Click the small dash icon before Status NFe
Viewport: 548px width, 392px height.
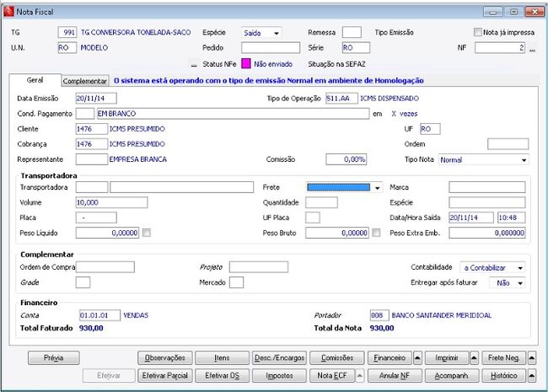pyautogui.click(x=194, y=65)
